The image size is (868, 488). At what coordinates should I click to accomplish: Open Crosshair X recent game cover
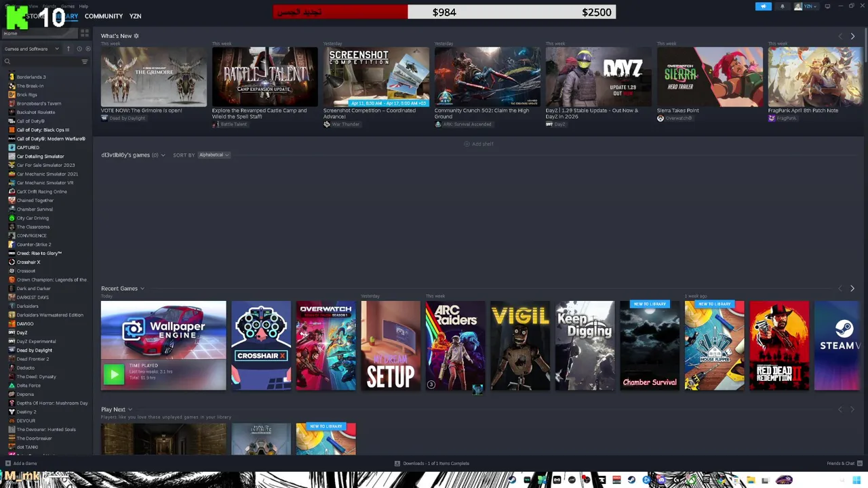point(261,346)
